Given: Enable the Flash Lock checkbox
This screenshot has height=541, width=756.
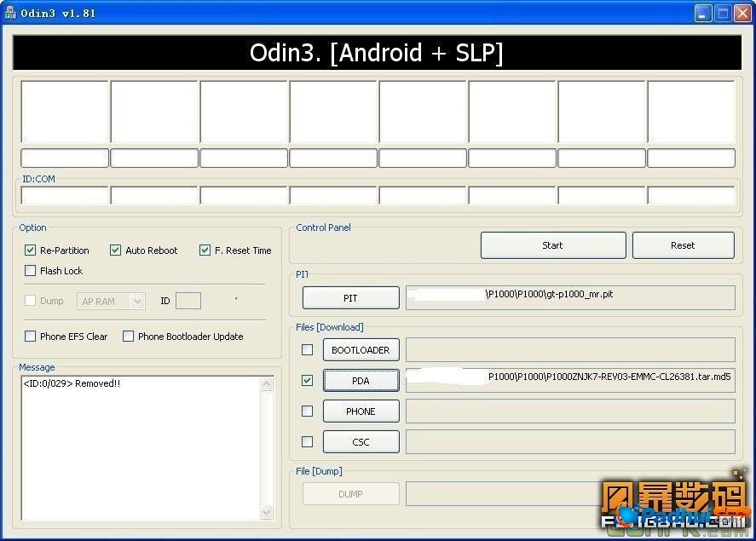Looking at the screenshot, I should point(30,271).
